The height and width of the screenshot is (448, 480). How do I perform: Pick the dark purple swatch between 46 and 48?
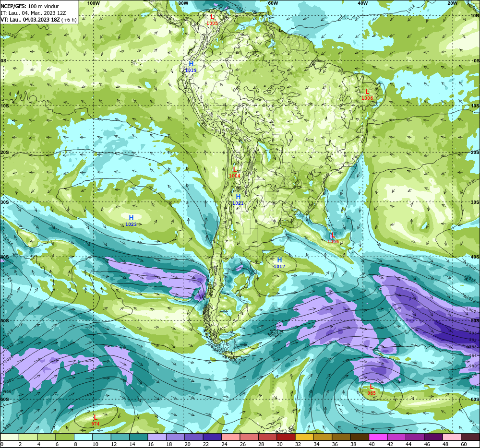coord(433,437)
